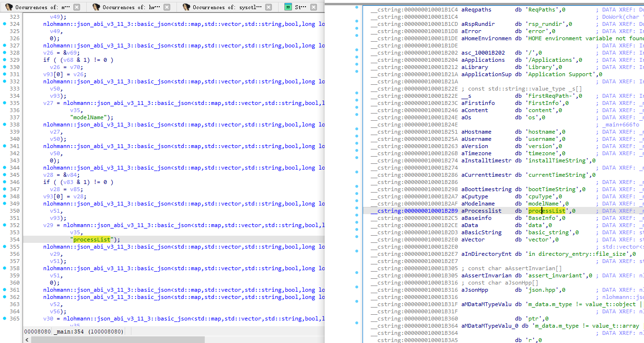
Task: Click IDA icon on 'Occurrences of: hw' tab
Action: pyautogui.click(x=96, y=7)
